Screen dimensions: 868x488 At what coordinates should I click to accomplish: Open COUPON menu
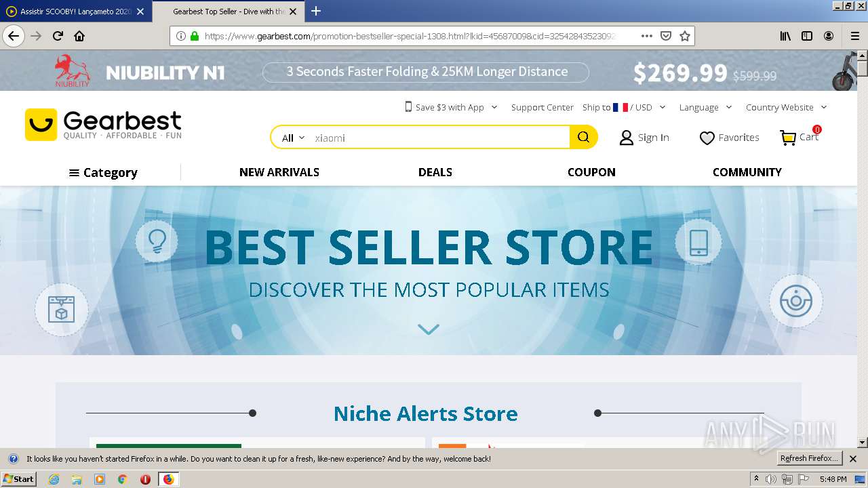(591, 172)
